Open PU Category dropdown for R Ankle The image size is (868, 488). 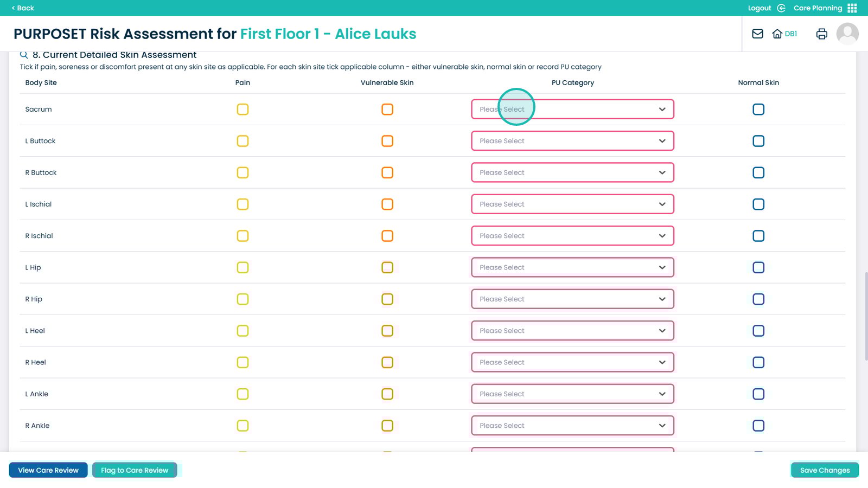tap(572, 426)
